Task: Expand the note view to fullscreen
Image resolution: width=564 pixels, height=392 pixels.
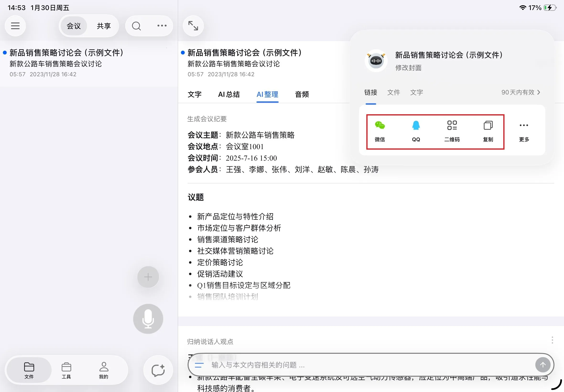Action: 193,26
